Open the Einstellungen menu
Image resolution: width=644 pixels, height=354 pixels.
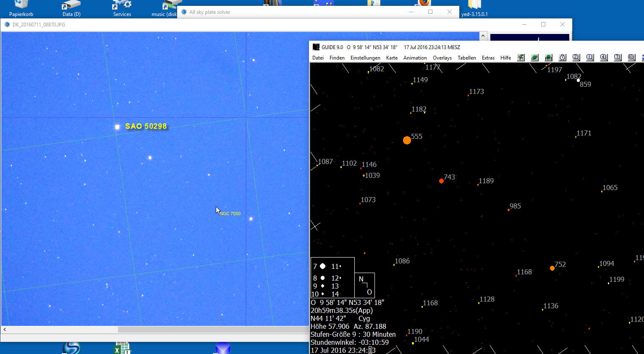pos(365,58)
